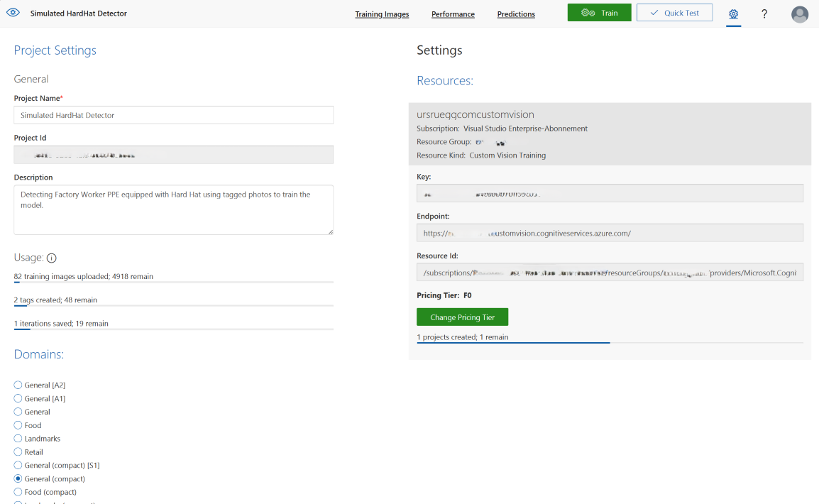Click '82 training images uploaded' text
Viewport: 819px width, 504px height.
pos(62,276)
